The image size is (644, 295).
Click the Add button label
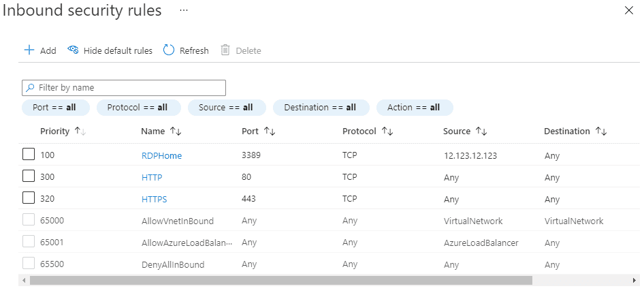[48, 50]
